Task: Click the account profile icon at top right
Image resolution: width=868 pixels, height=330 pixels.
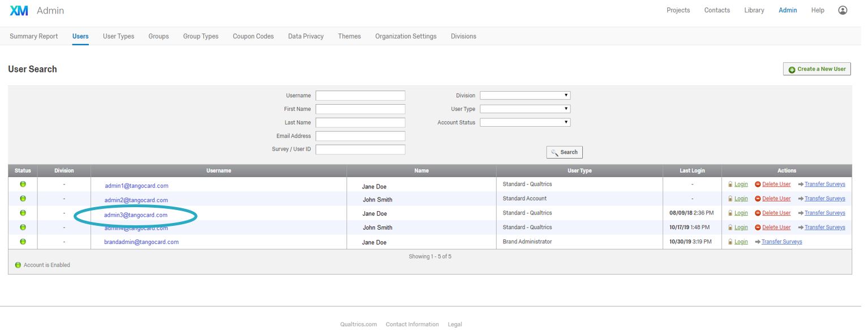Action: coord(843,10)
